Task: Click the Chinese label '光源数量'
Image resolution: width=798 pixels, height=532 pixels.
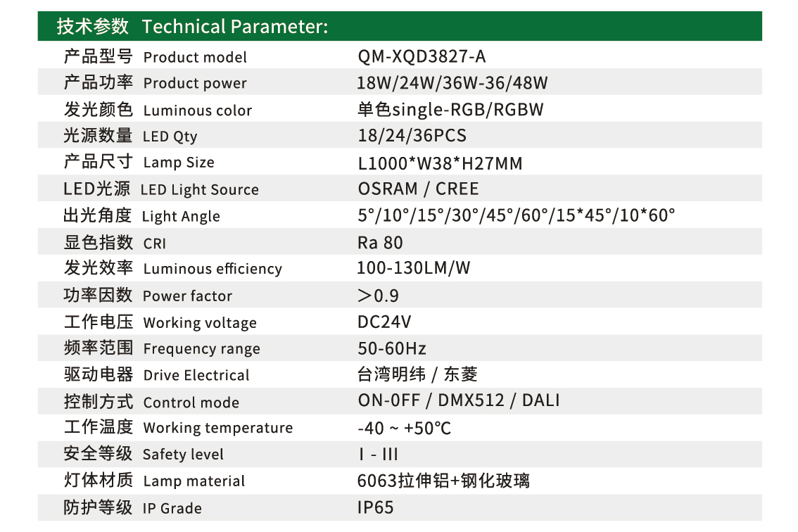Action: [x=98, y=135]
